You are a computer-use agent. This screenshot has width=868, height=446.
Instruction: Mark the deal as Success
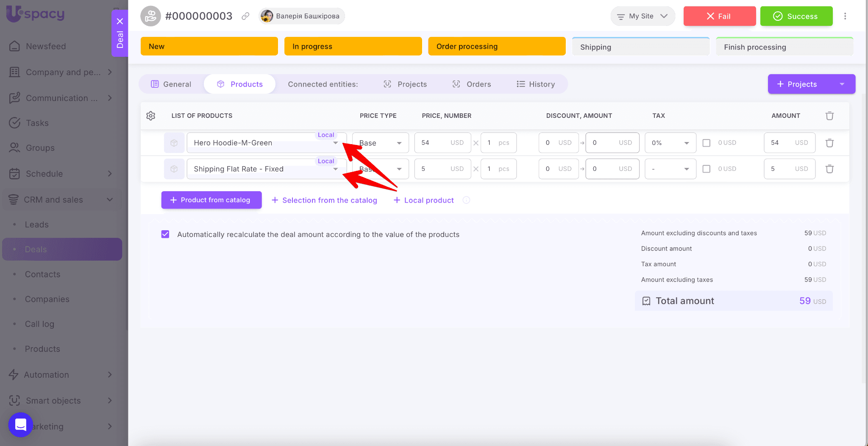pyautogui.click(x=796, y=16)
